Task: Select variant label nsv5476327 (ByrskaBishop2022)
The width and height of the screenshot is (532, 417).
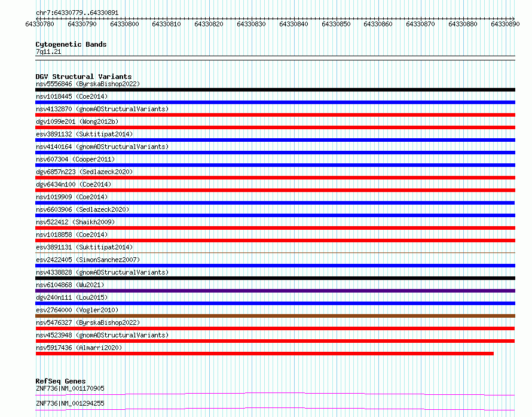Action: coord(87,322)
